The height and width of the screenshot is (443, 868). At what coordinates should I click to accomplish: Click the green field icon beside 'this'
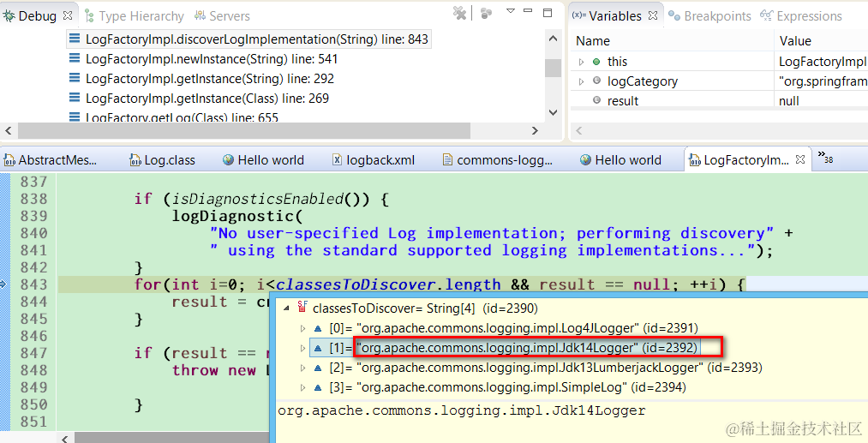pos(596,62)
